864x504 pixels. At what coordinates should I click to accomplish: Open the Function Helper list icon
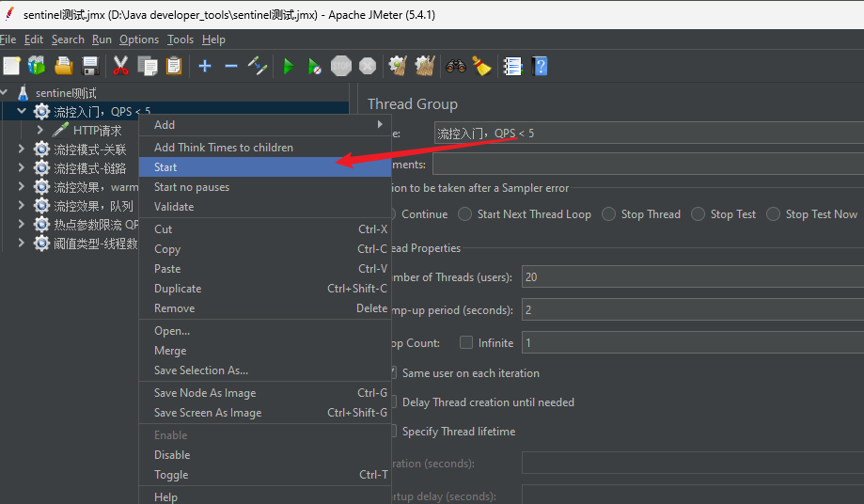(513, 66)
